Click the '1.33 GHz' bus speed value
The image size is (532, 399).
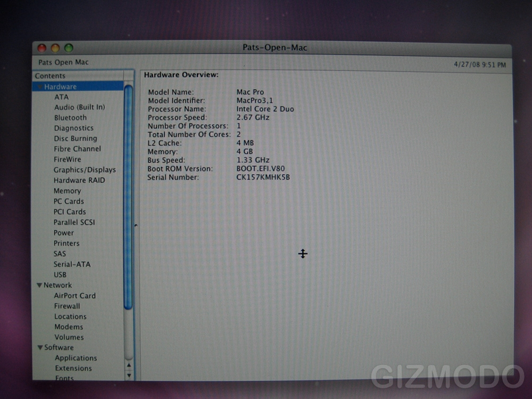pos(253,160)
